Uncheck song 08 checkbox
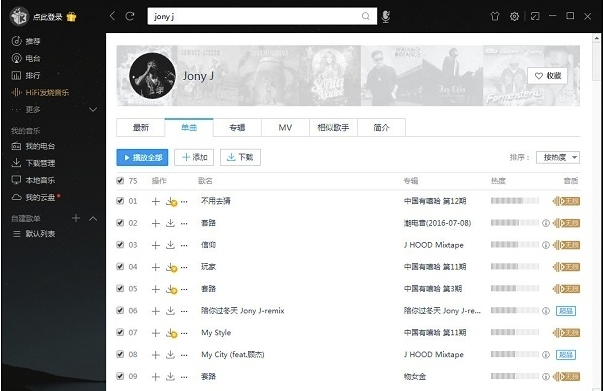Image resolution: width=603 pixels, height=391 pixels. click(120, 354)
